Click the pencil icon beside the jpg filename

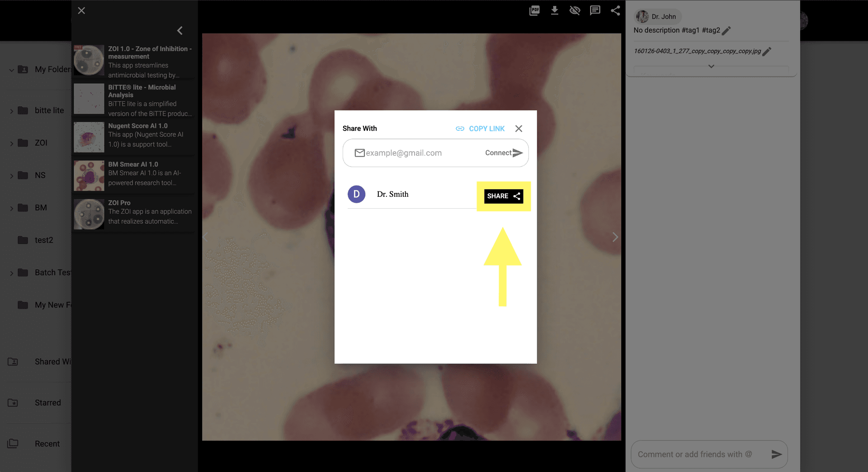(767, 52)
